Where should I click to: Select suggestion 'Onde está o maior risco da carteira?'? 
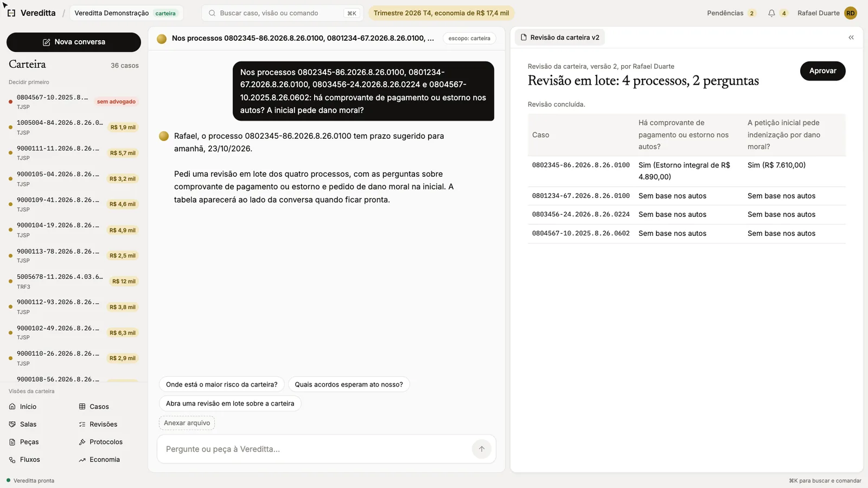[x=221, y=384]
